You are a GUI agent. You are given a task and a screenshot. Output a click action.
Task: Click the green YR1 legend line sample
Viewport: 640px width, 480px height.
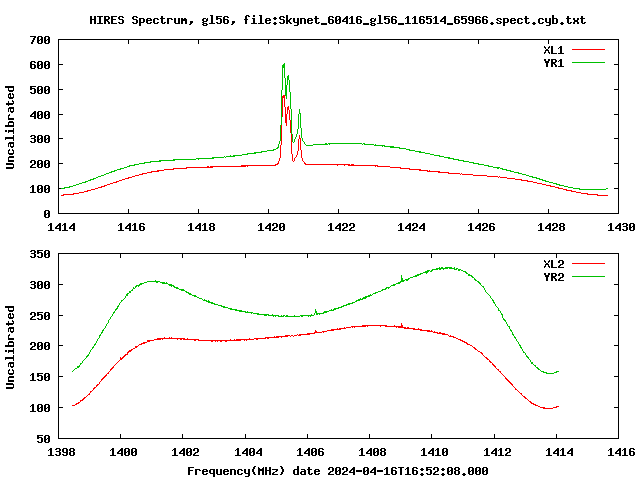pyautogui.click(x=588, y=63)
